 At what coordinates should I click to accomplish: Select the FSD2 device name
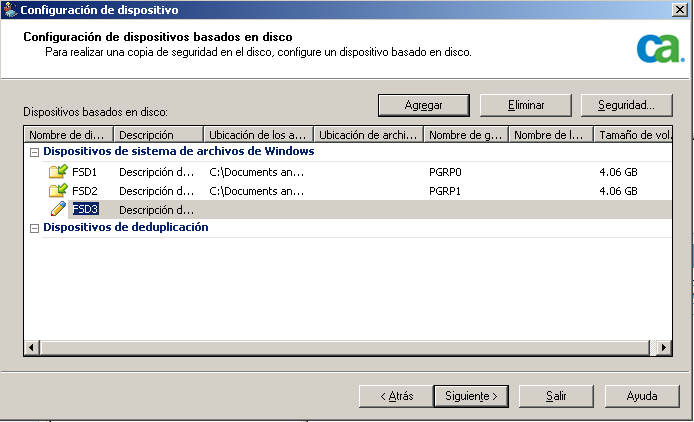[x=85, y=191]
